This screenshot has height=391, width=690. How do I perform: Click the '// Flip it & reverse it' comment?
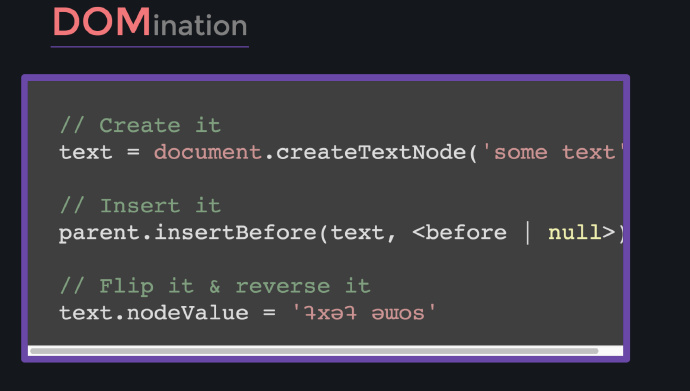(x=215, y=286)
